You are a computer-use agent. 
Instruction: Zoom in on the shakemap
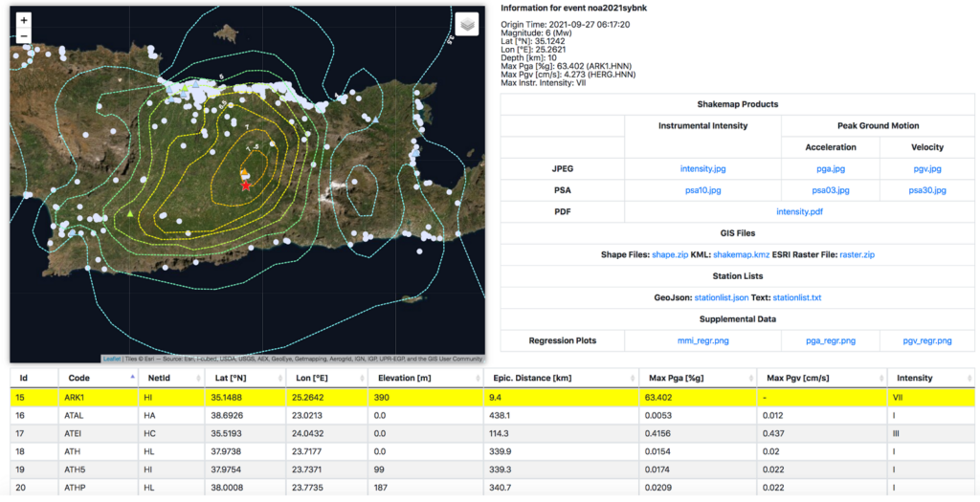click(24, 20)
